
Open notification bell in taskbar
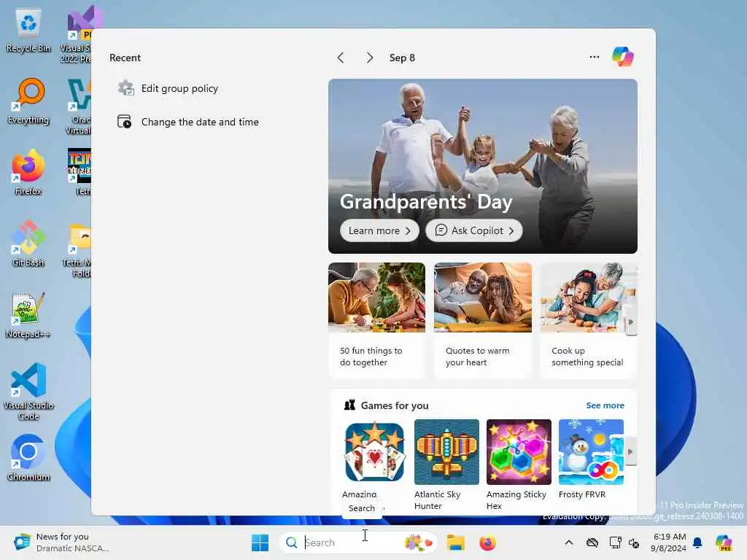[x=697, y=542]
